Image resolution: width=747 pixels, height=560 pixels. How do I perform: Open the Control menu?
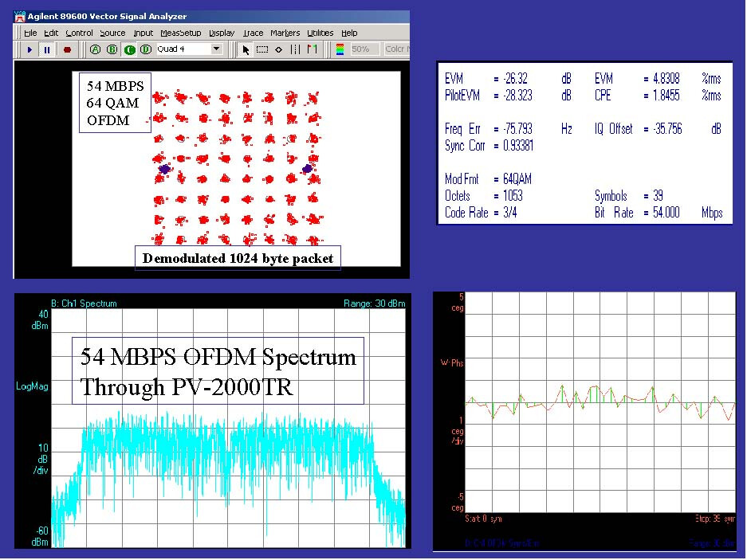[x=79, y=33]
